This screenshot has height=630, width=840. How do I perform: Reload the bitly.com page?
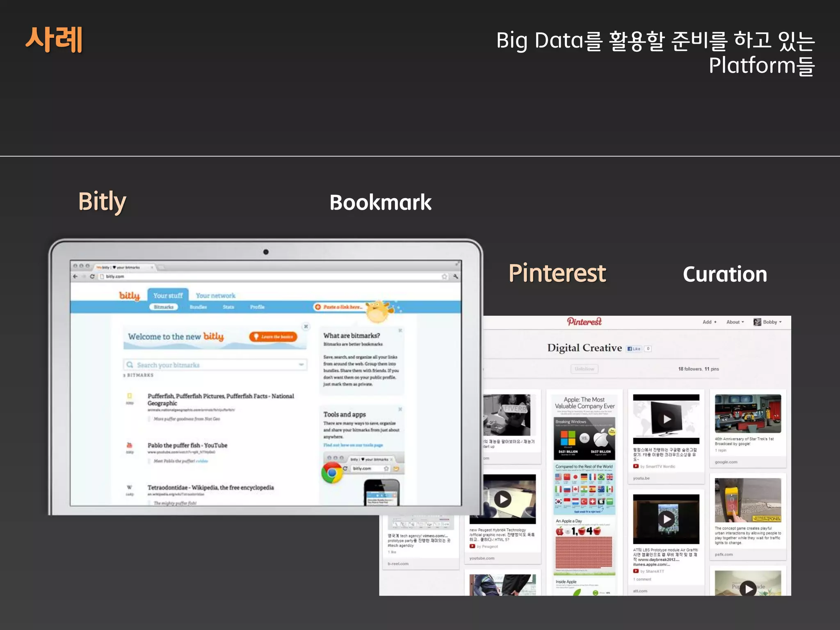pos(92,276)
